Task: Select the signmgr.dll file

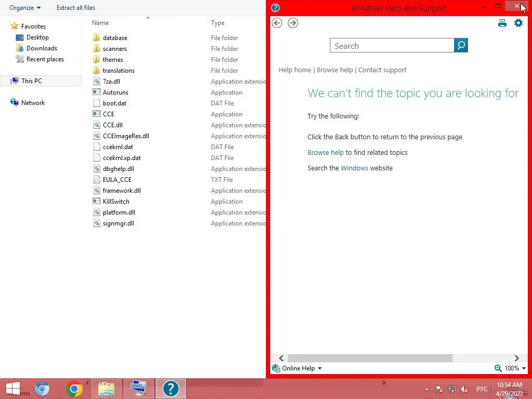Action: [118, 223]
